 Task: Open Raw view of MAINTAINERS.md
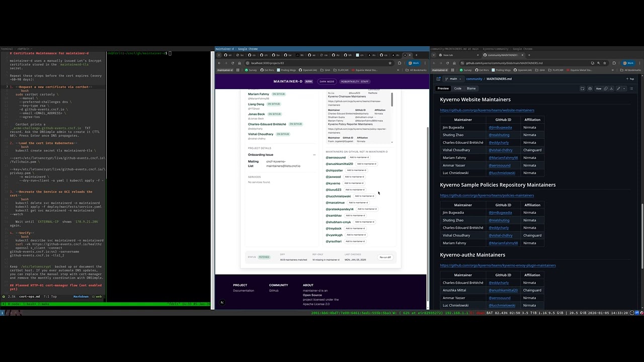599,88
